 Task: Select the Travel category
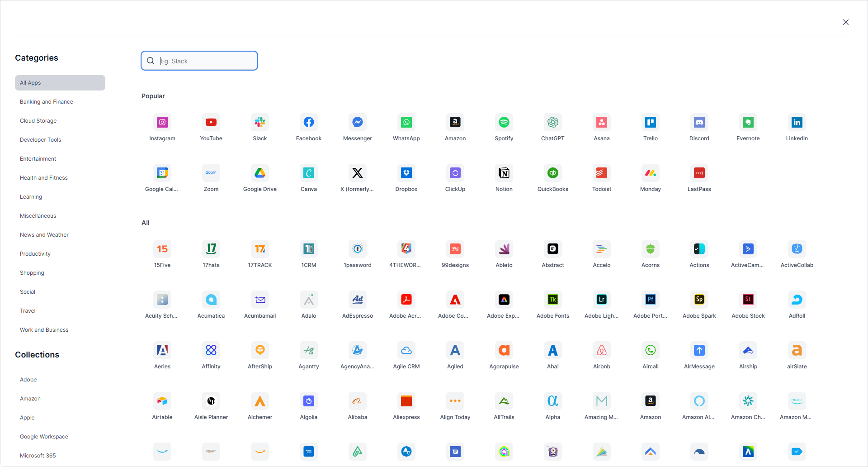pyautogui.click(x=60, y=311)
